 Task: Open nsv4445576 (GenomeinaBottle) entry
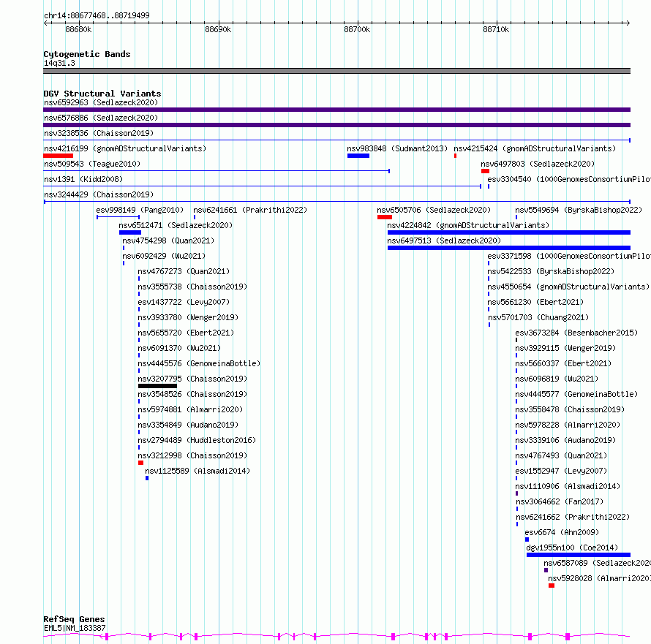tap(199, 363)
